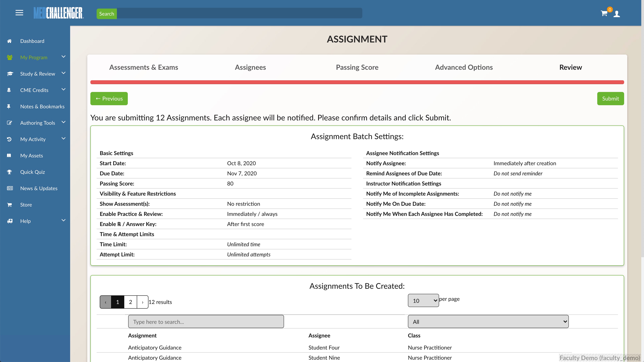Click the Authoring Tools edit icon
Viewport: 644px width, 362px height.
coord(10,123)
